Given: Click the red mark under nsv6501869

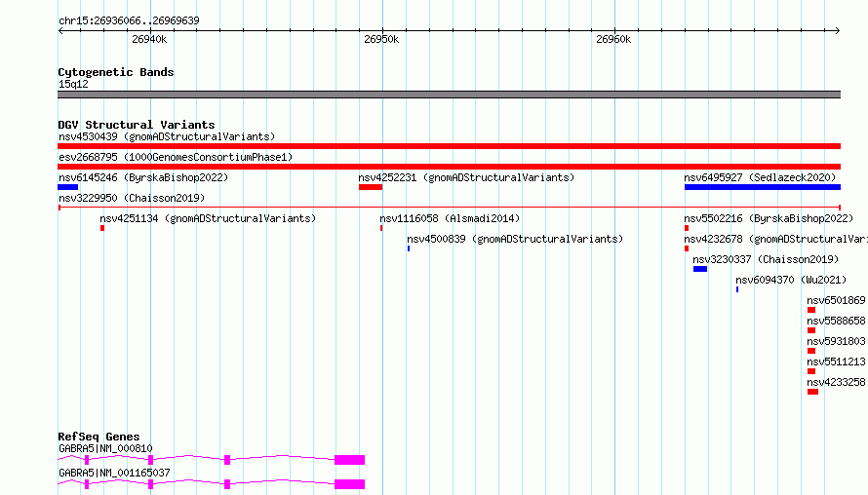Looking at the screenshot, I should pyautogui.click(x=811, y=310).
